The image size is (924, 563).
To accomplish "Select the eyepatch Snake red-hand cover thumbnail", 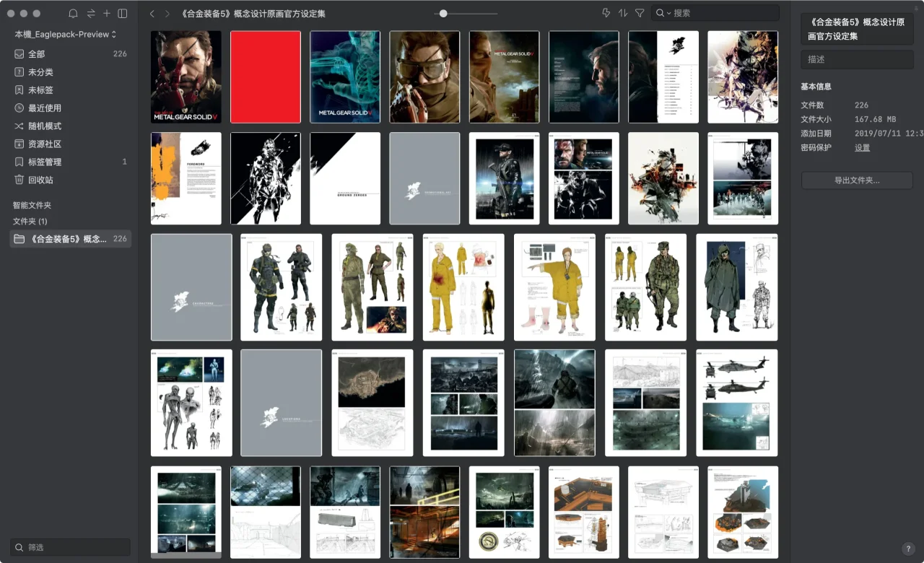I will 186,77.
